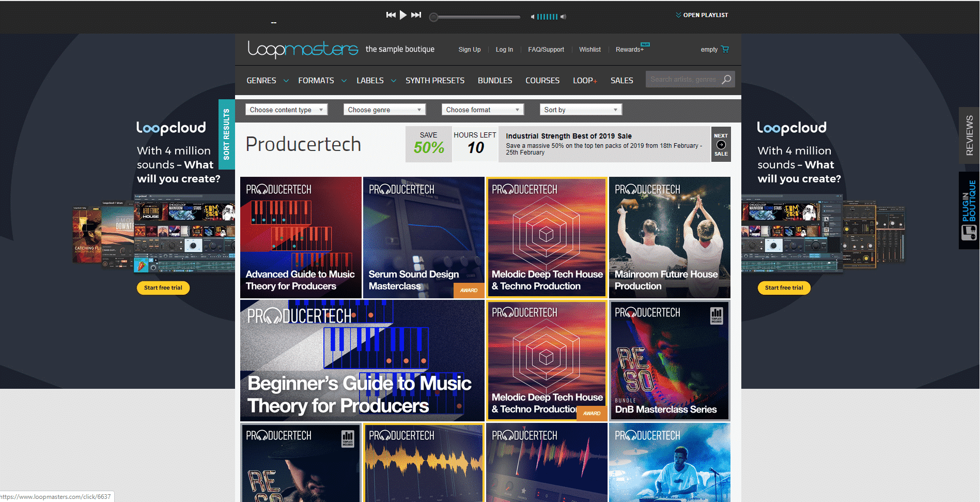Click the volume down speaker icon
The height and width of the screenshot is (502, 980).
click(x=533, y=17)
